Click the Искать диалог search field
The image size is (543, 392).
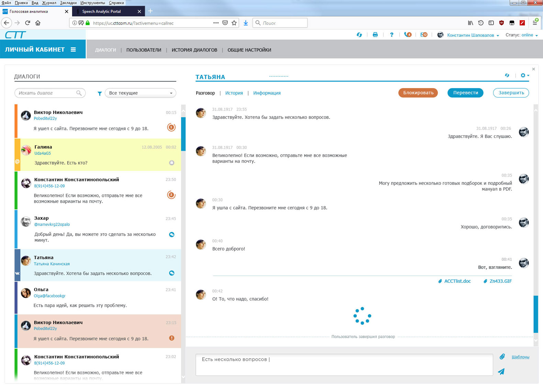pos(50,93)
